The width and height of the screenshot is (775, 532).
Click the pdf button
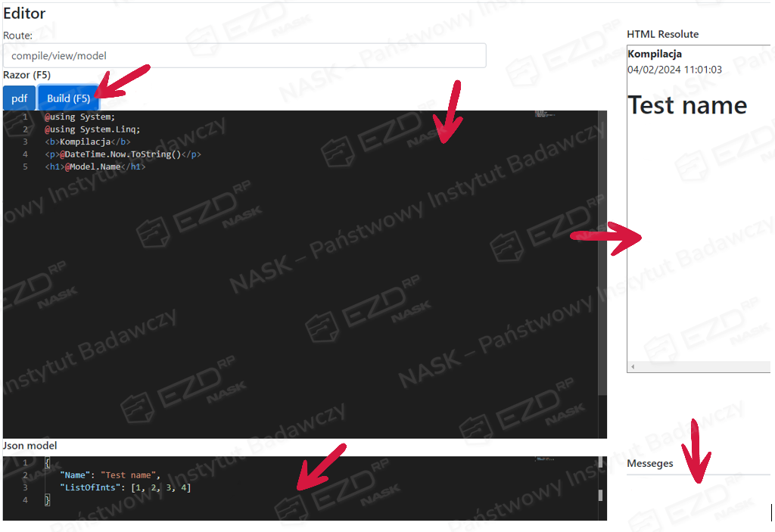click(19, 98)
